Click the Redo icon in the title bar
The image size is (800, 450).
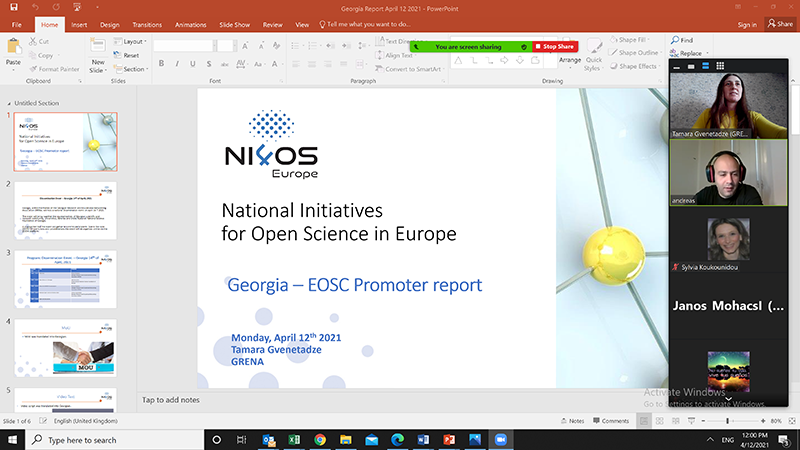coord(56,7)
